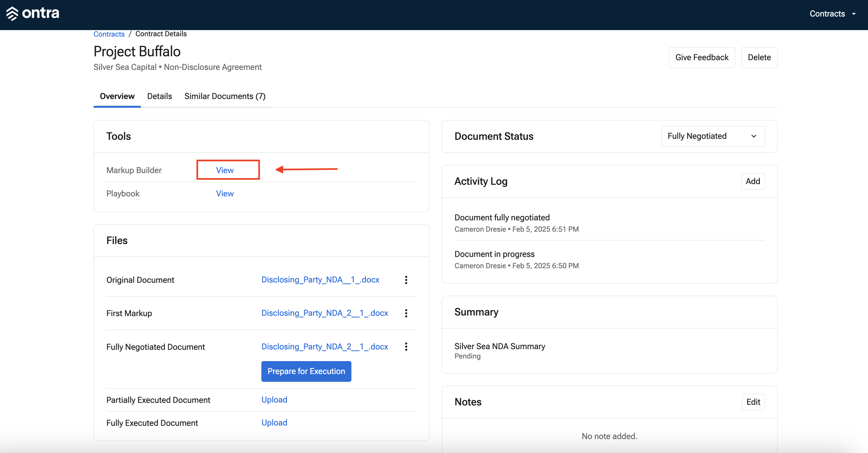Open the Fully Negotiated Document docx link
This screenshot has width=868, height=453.
325,347
